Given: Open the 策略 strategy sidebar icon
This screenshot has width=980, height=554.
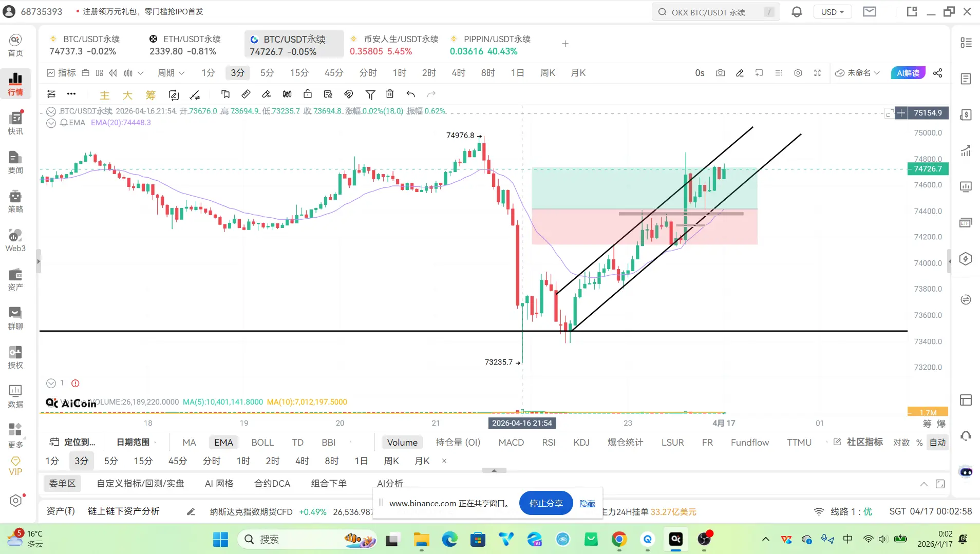Looking at the screenshot, I should tap(15, 201).
